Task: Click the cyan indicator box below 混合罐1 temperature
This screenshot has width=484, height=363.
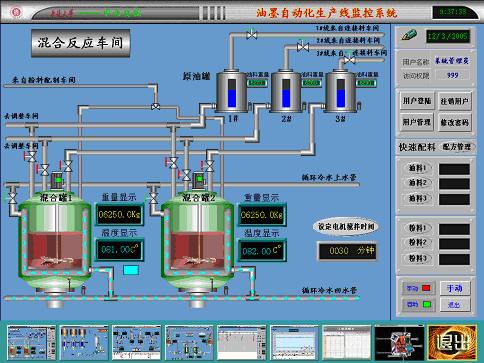Action: click(x=131, y=270)
